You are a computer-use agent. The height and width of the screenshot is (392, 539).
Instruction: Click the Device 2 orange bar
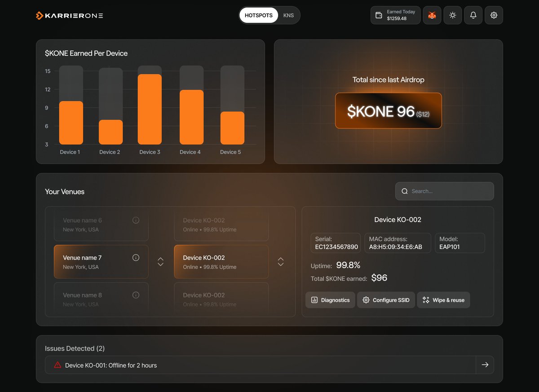(110, 132)
